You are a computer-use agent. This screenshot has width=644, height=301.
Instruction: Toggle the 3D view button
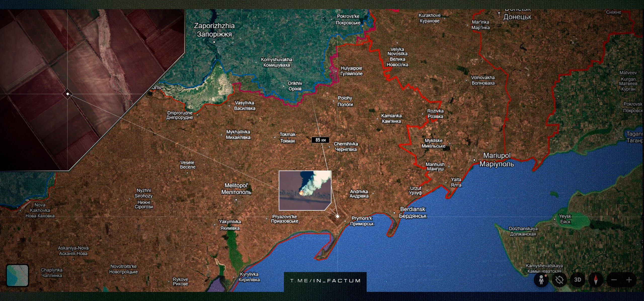pyautogui.click(x=578, y=280)
